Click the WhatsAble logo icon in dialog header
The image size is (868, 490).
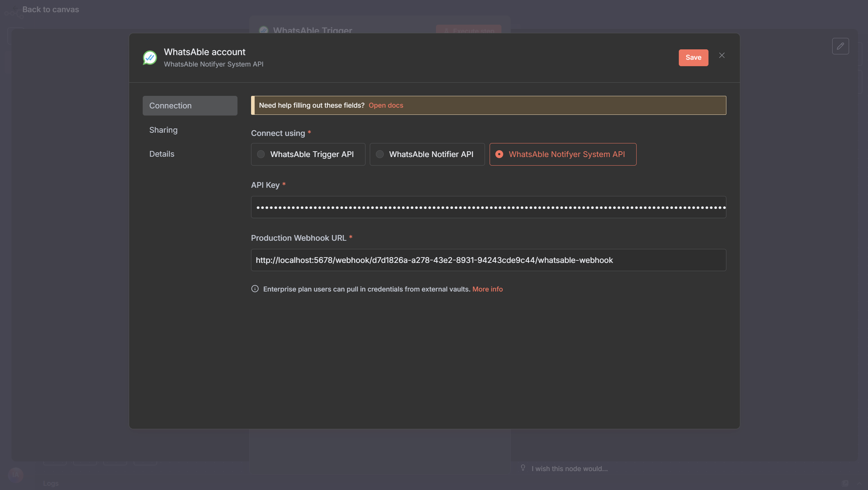150,58
